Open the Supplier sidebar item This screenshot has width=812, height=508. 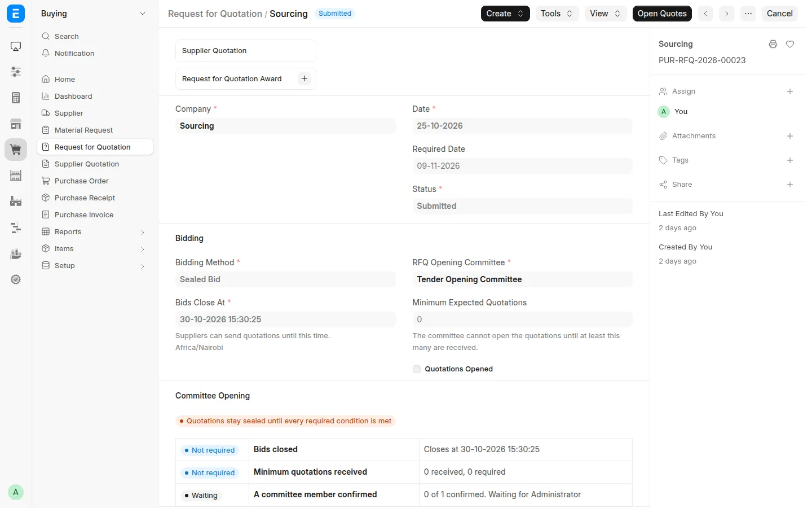click(95, 113)
